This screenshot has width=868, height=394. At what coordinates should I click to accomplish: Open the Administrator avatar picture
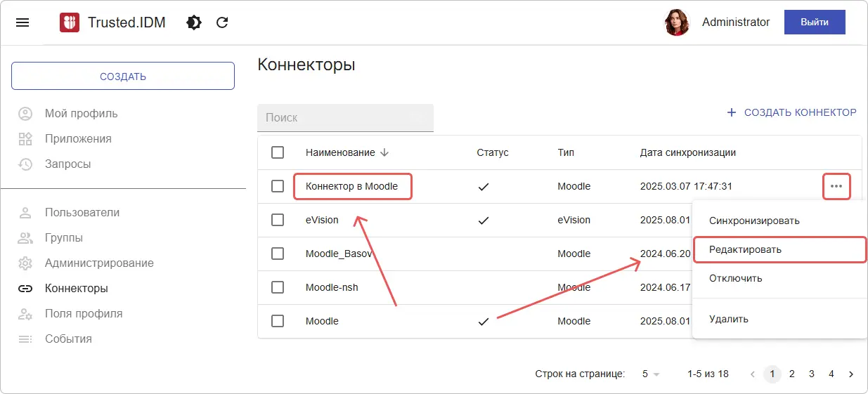[677, 22]
